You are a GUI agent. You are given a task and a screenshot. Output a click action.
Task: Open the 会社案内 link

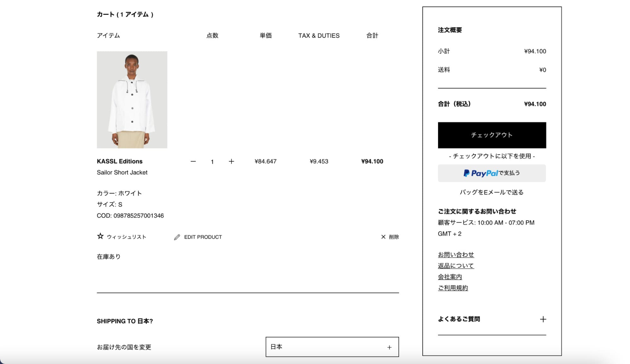(450, 277)
